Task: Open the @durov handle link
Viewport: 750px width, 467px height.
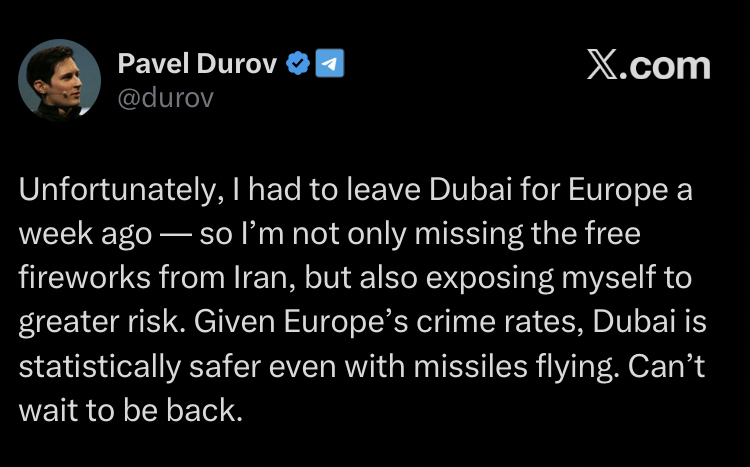Action: (x=166, y=98)
